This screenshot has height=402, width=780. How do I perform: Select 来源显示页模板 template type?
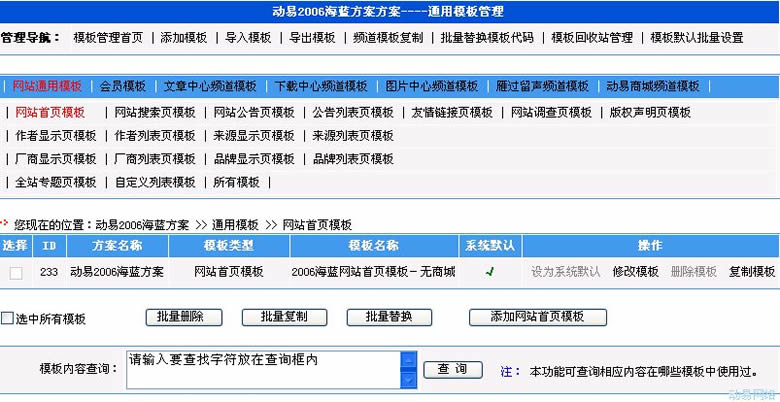254,136
